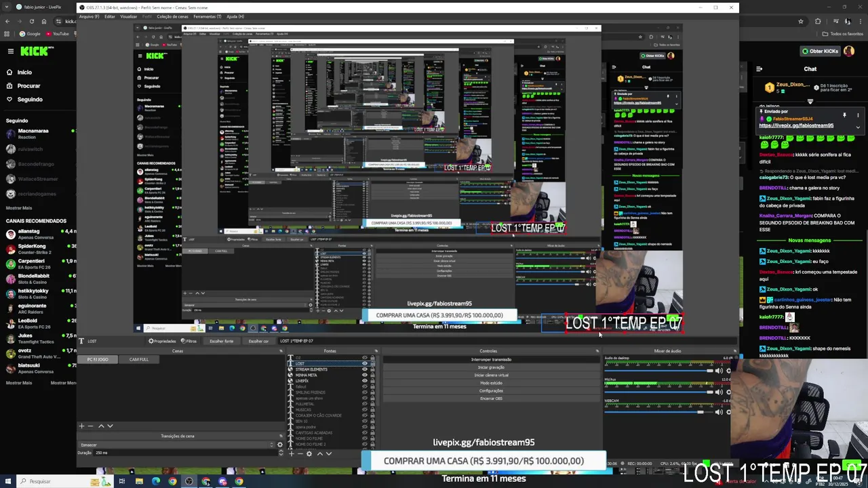Viewport: 868px width, 488px height.
Task: Hide the MINHA META source
Action: (x=365, y=375)
